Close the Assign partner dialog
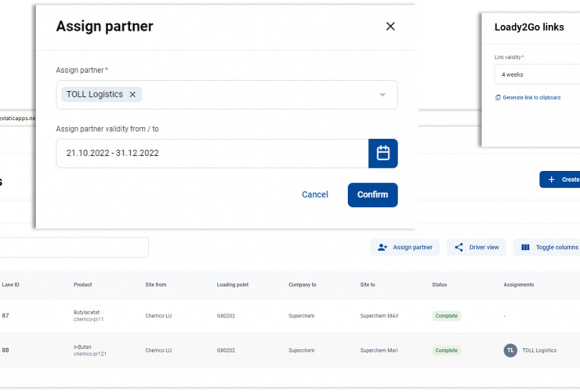 coord(390,27)
